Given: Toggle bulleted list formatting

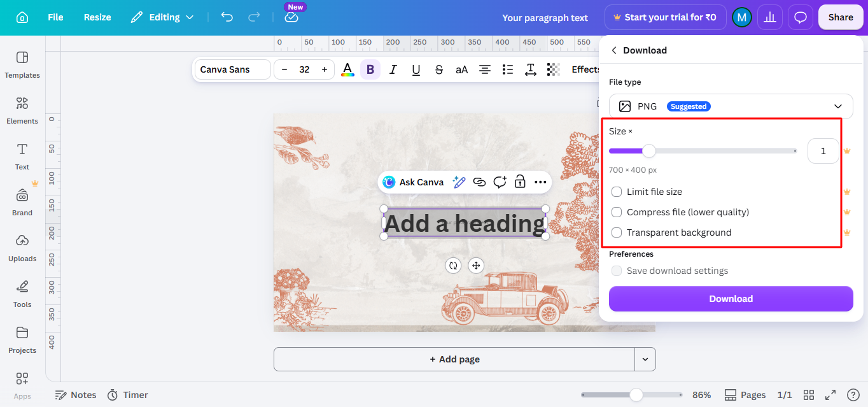Looking at the screenshot, I should [508, 69].
